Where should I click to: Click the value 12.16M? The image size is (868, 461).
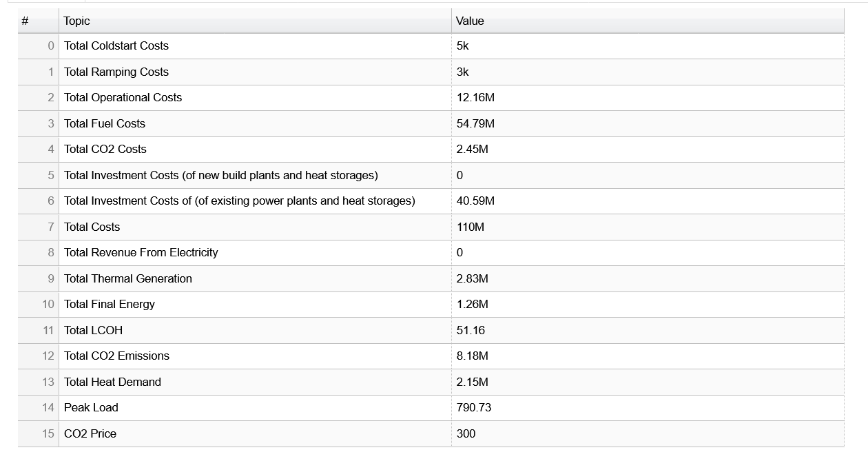click(475, 98)
